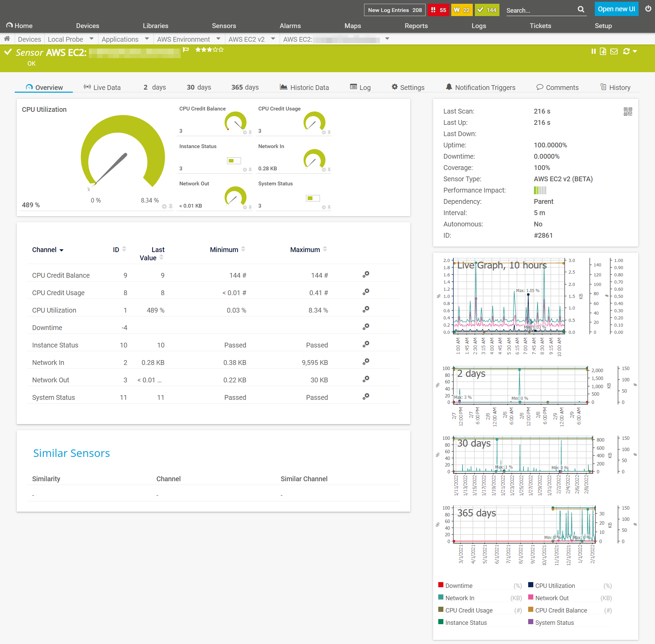This screenshot has height=644, width=655.
Task: Pause the AWS EC2 sensor
Action: [594, 51]
